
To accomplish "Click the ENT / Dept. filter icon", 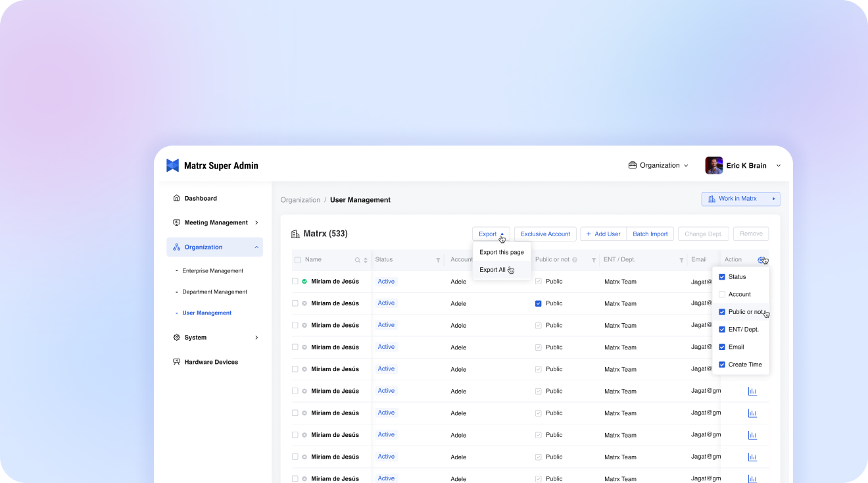I will (681, 260).
